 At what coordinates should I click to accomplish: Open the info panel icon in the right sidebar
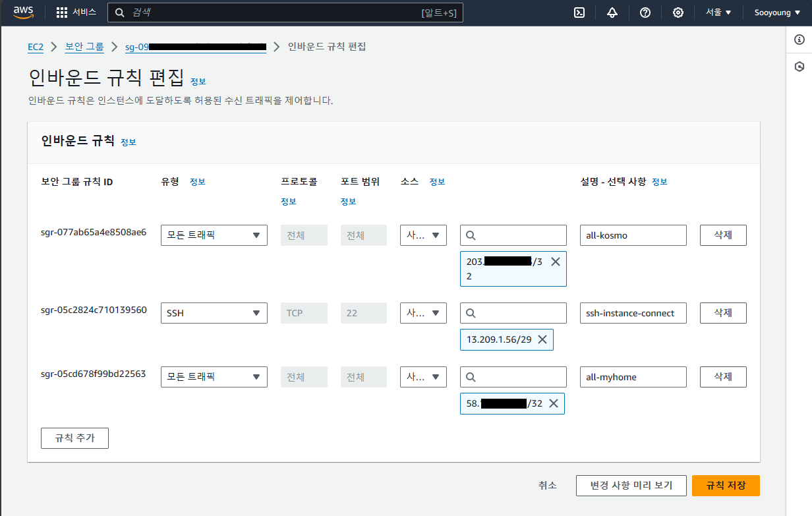798,40
